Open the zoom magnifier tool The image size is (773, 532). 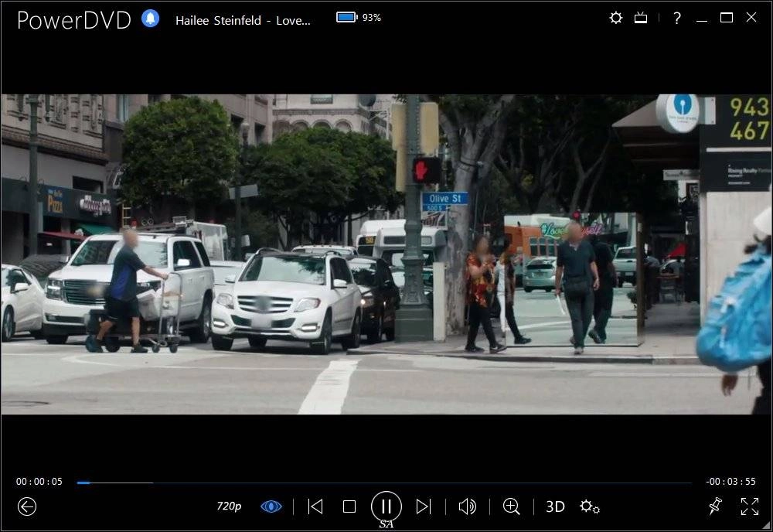coord(511,506)
